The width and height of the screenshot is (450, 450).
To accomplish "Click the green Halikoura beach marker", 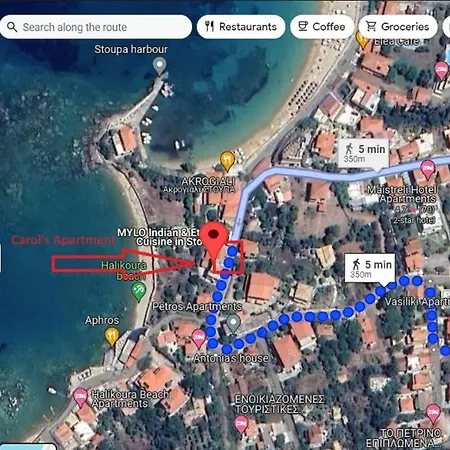I will [x=138, y=292].
